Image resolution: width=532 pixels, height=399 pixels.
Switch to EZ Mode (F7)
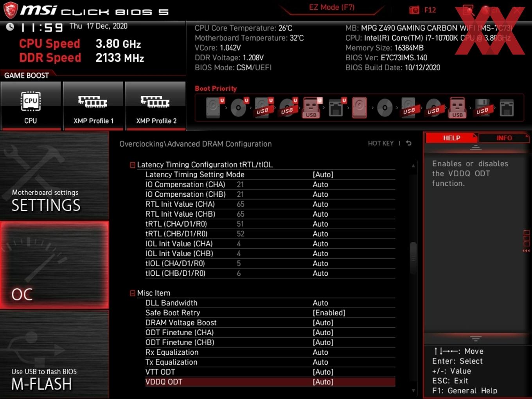[x=331, y=7]
